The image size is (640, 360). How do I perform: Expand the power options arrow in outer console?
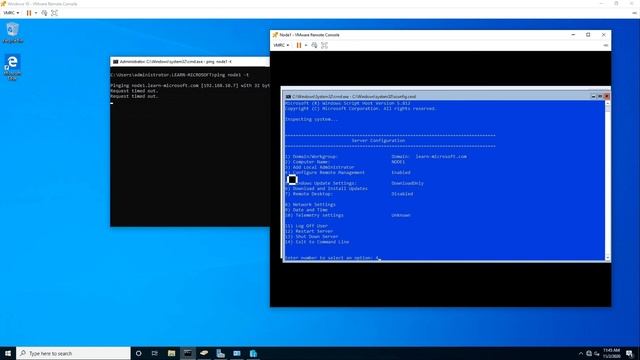point(36,13)
